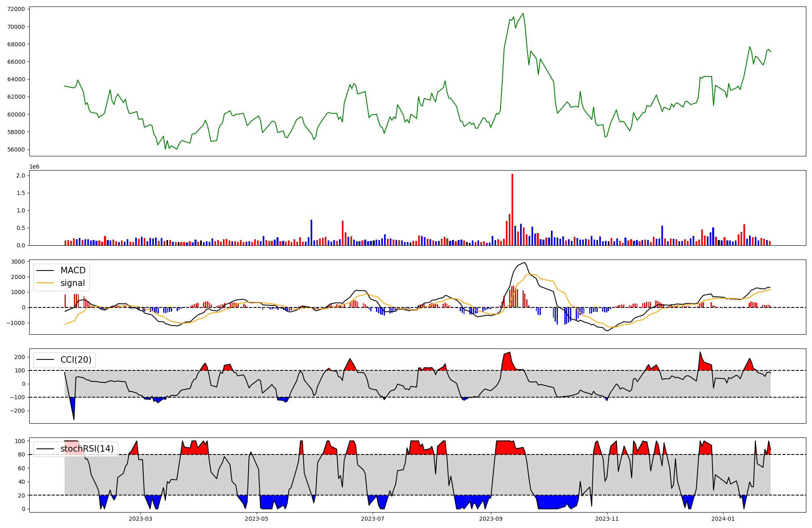Select the 2023-03 date tick label
The width and height of the screenshot is (812, 528).
pyautogui.click(x=140, y=519)
